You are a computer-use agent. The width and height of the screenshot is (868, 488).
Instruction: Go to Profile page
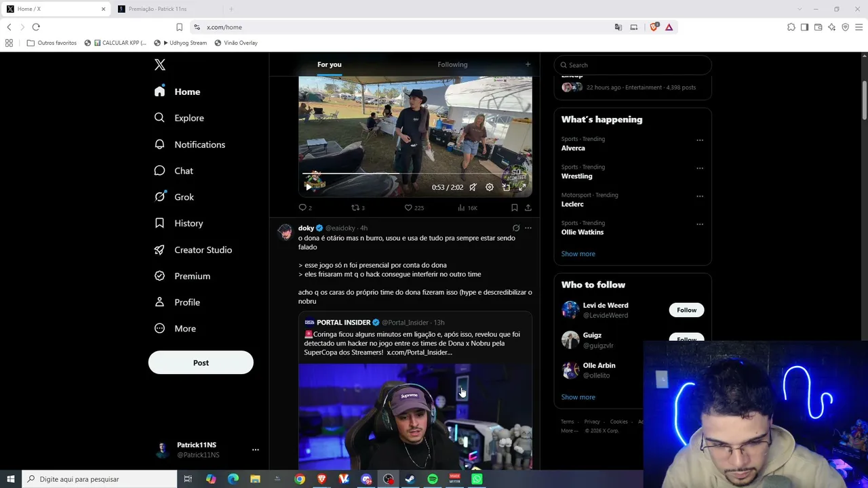pyautogui.click(x=177, y=302)
